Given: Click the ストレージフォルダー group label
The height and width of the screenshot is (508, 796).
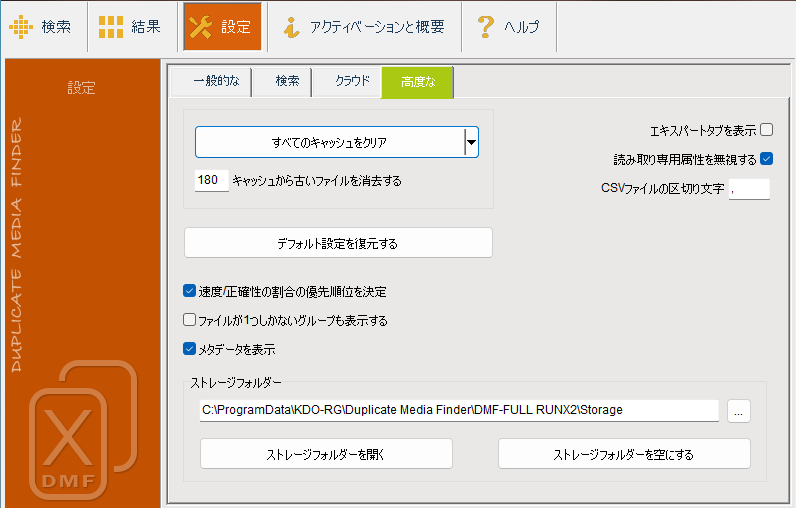Looking at the screenshot, I should (236, 383).
